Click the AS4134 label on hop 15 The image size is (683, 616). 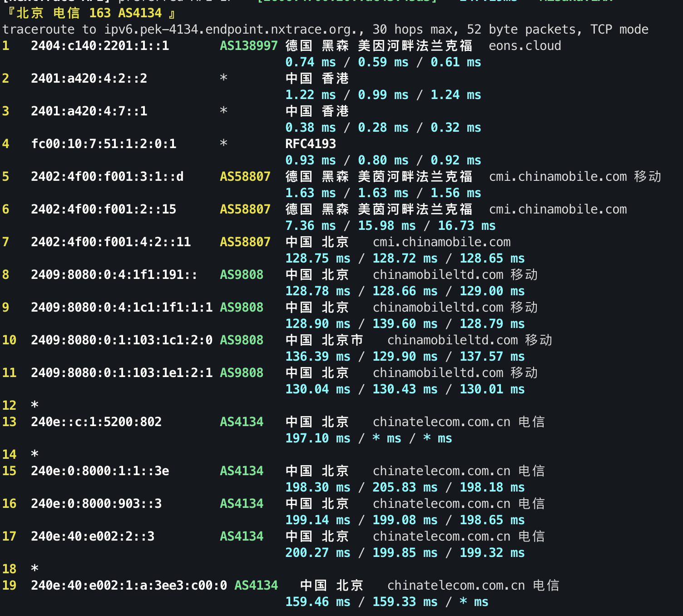pyautogui.click(x=241, y=471)
